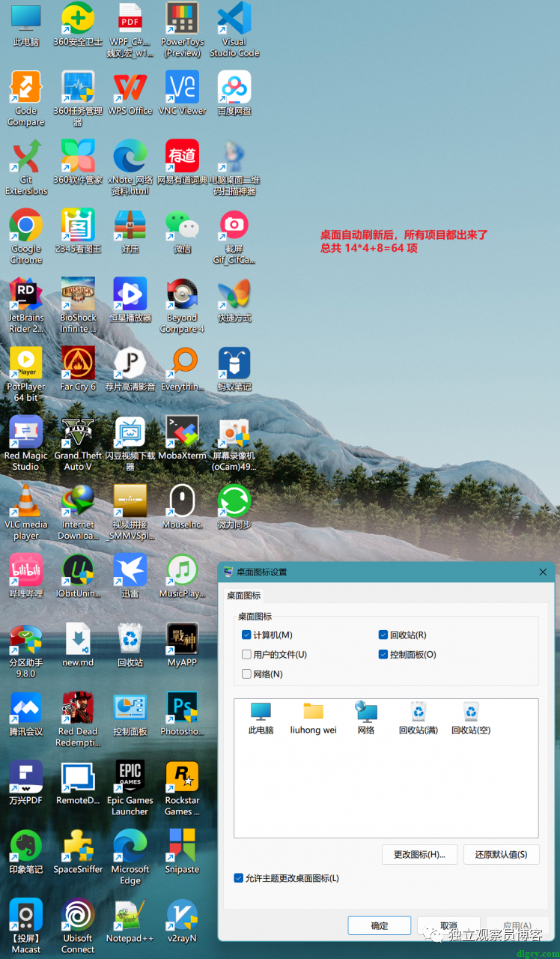Select v2rayN desktop icon
Image resolution: width=560 pixels, height=959 pixels.
(182, 921)
